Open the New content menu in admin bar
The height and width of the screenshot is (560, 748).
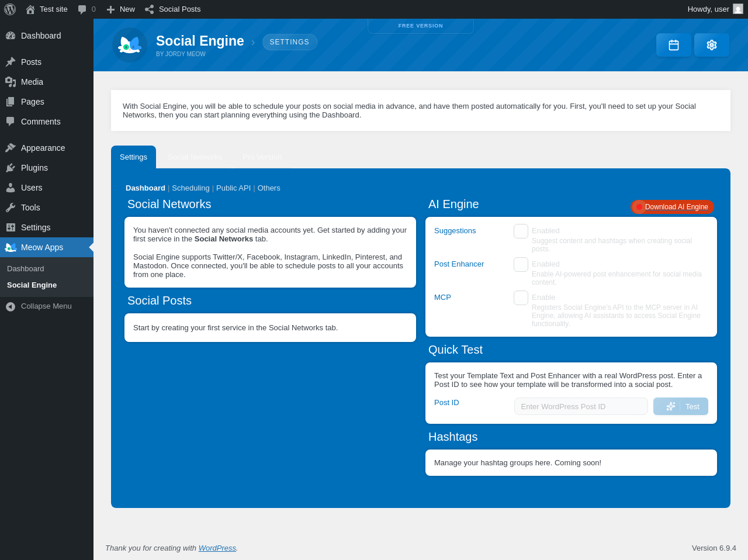click(120, 9)
